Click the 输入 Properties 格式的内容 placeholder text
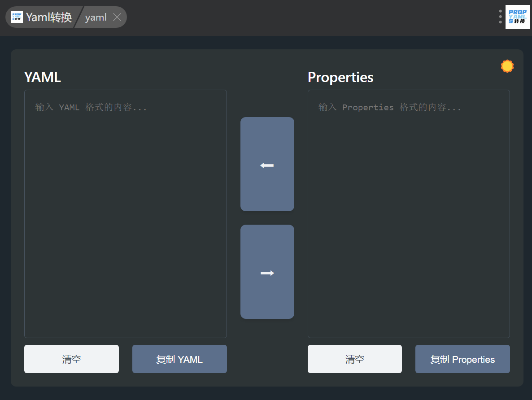The height and width of the screenshot is (400, 532). coord(389,107)
